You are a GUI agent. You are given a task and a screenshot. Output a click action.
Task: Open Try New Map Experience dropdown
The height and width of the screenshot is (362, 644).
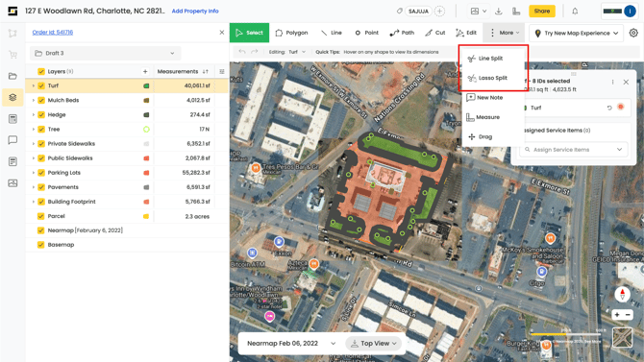click(x=576, y=33)
